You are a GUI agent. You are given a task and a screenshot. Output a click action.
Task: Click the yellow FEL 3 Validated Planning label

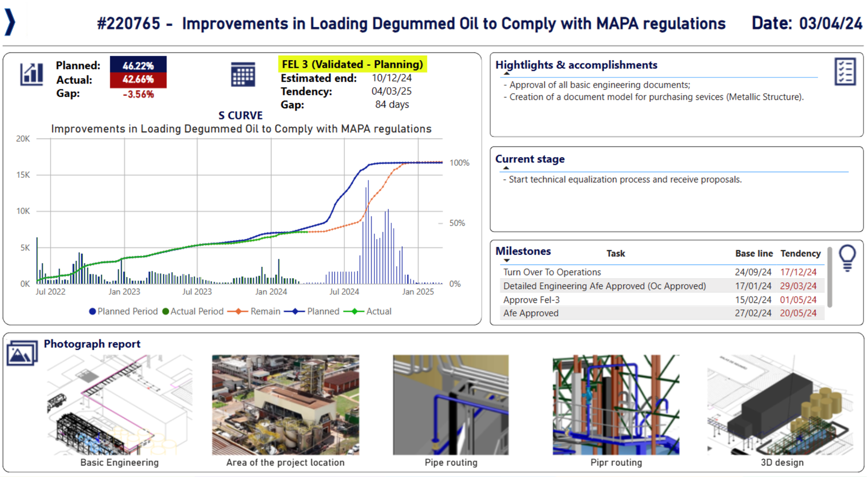(x=352, y=65)
